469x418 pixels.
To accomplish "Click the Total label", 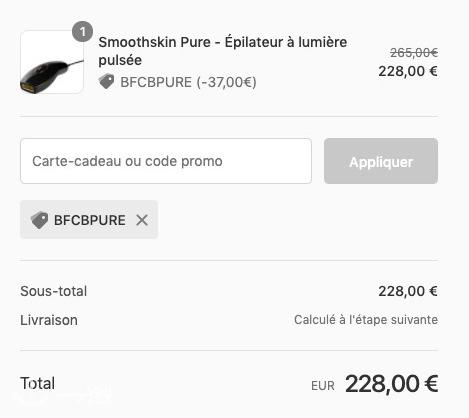I will pos(38,383).
